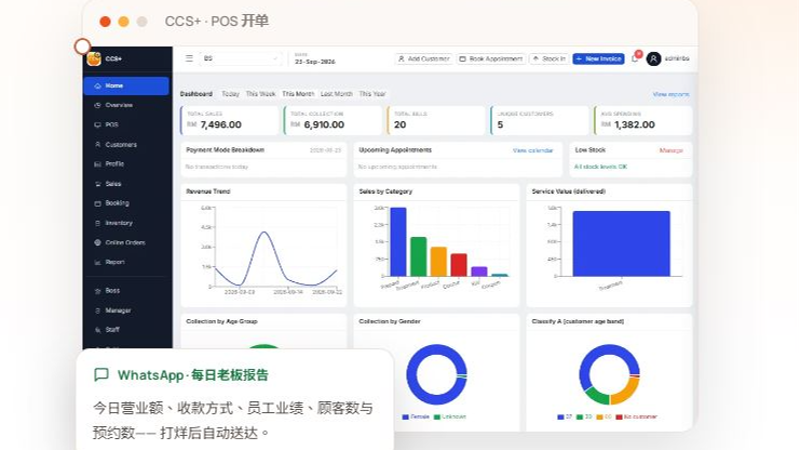Click the large blue bar in Service Value chart

pyautogui.click(x=621, y=244)
